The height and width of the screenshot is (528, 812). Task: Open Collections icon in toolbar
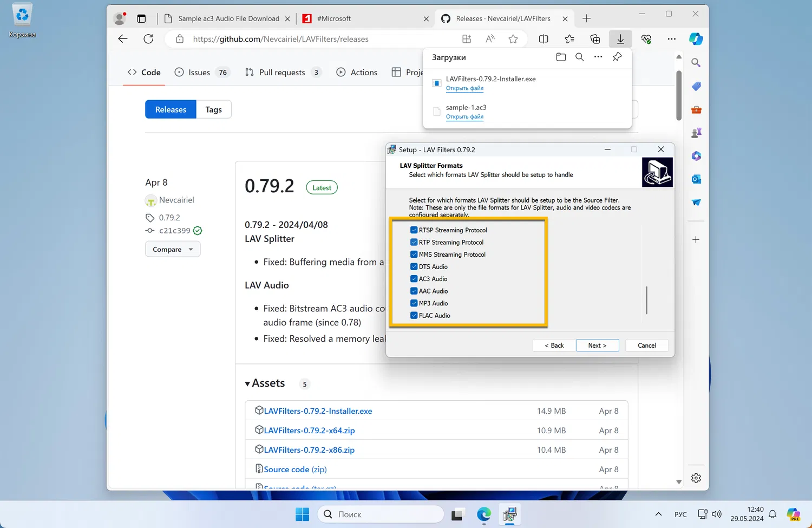click(595, 39)
